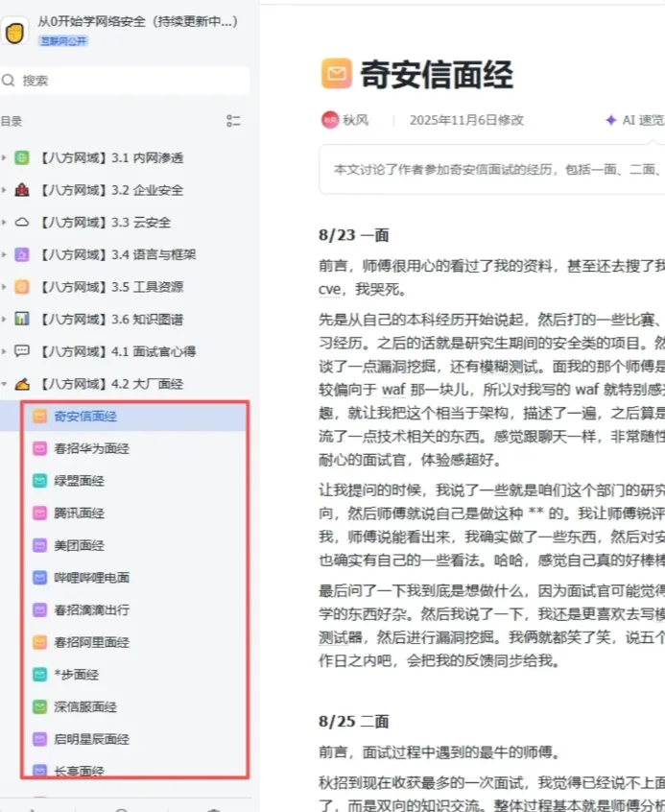Viewport: 665px width, 812px height.
Task: Click the pencil icon for 4.2 大厂面经
Action: (x=22, y=384)
